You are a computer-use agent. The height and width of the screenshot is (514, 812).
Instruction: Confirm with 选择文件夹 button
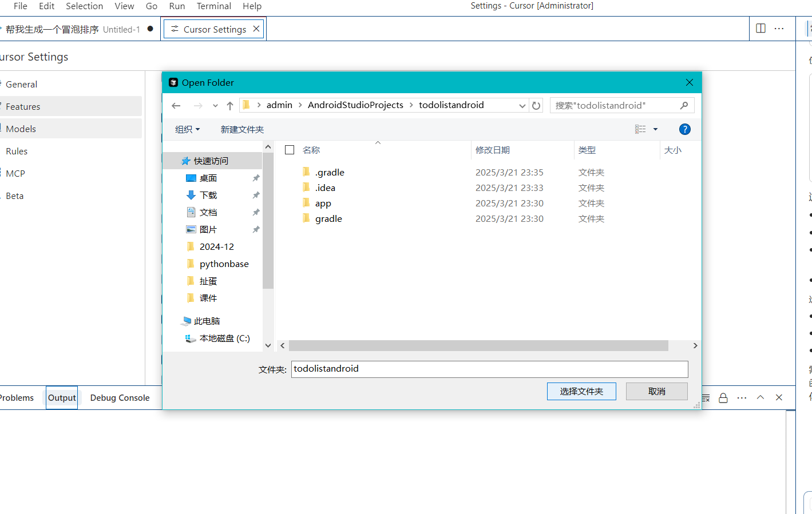(x=581, y=391)
